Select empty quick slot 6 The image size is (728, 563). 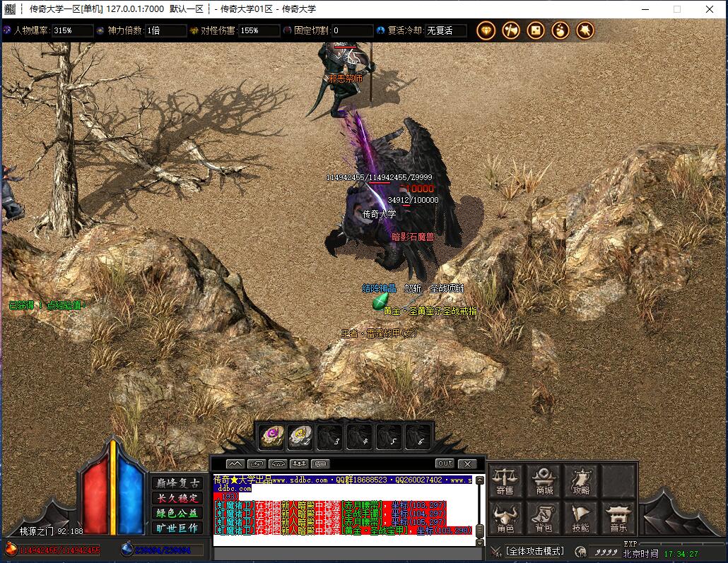(x=418, y=437)
